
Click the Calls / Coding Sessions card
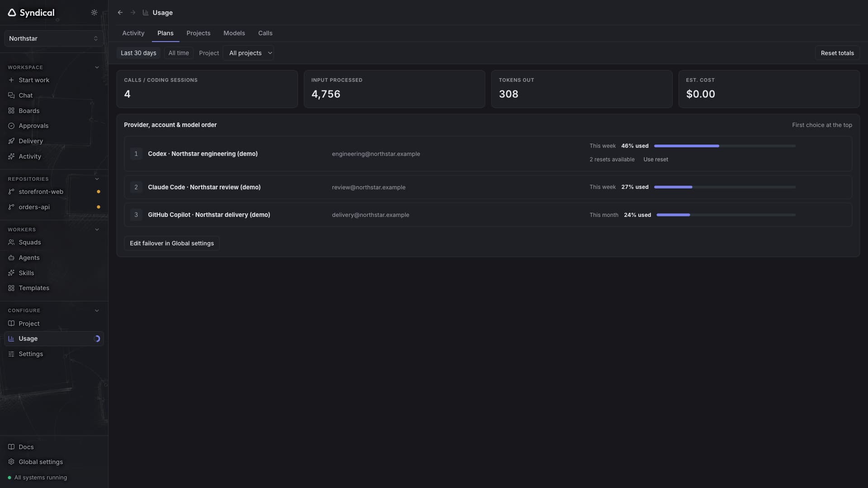coord(207,89)
